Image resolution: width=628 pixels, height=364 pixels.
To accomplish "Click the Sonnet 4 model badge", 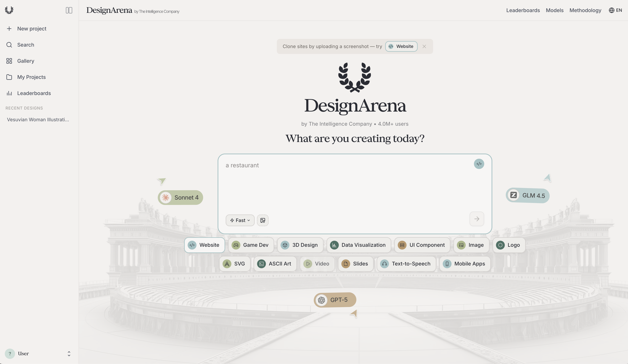I will coord(181,197).
